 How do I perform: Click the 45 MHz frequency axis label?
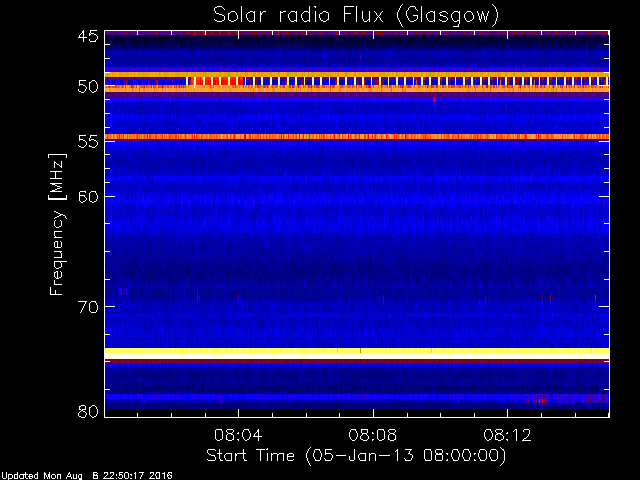(88, 36)
